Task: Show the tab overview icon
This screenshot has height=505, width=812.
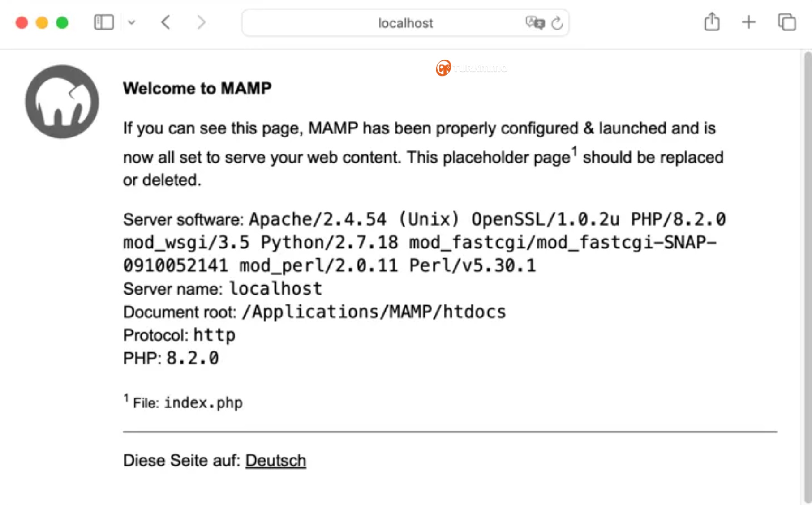Action: click(x=786, y=22)
